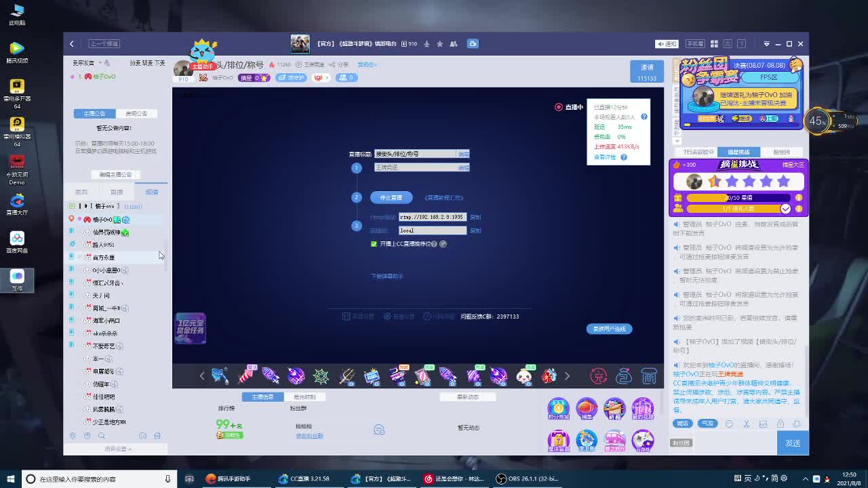Open the 百度网盘 desktop shortcut

tap(17, 242)
